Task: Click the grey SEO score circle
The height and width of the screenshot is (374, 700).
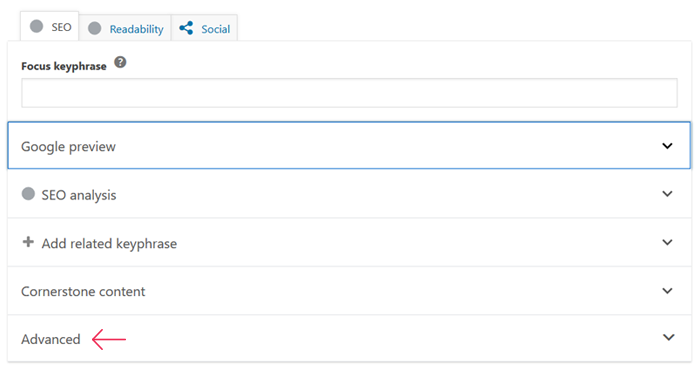Action: tap(37, 26)
